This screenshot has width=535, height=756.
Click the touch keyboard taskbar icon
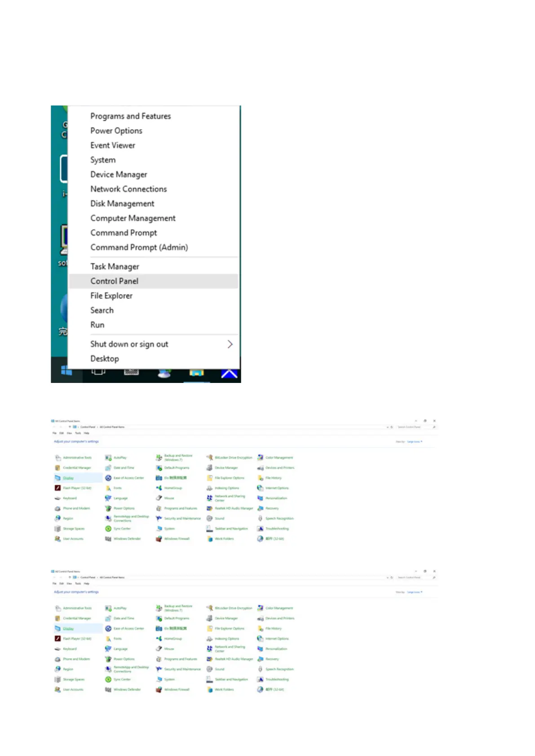tap(131, 372)
